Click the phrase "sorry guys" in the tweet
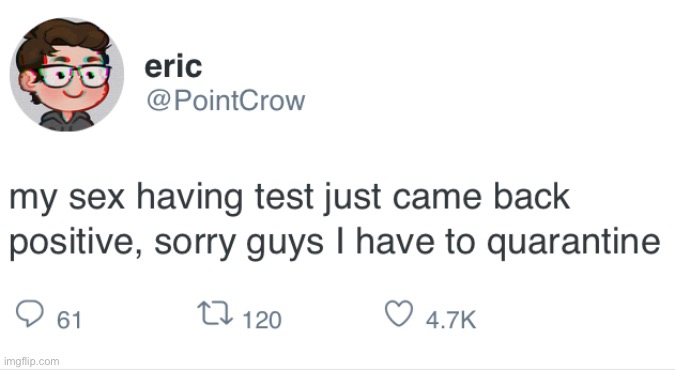The width and height of the screenshot is (675, 370). 238,243
